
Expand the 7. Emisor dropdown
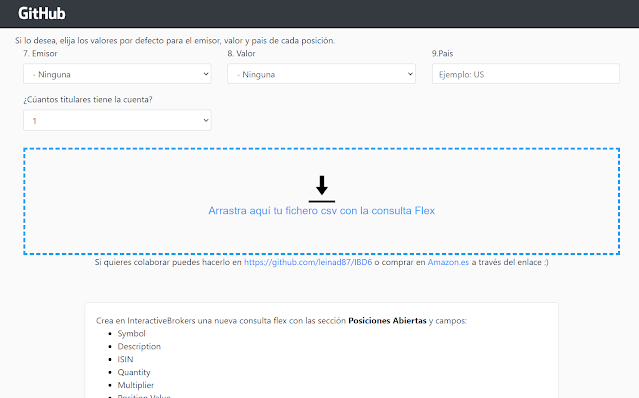point(117,74)
